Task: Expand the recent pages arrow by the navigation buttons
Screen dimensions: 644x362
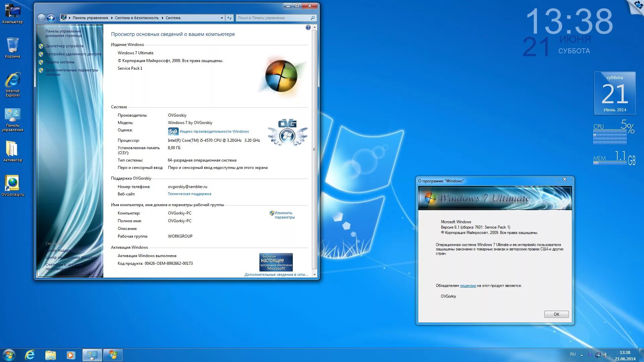Action: click(57, 18)
